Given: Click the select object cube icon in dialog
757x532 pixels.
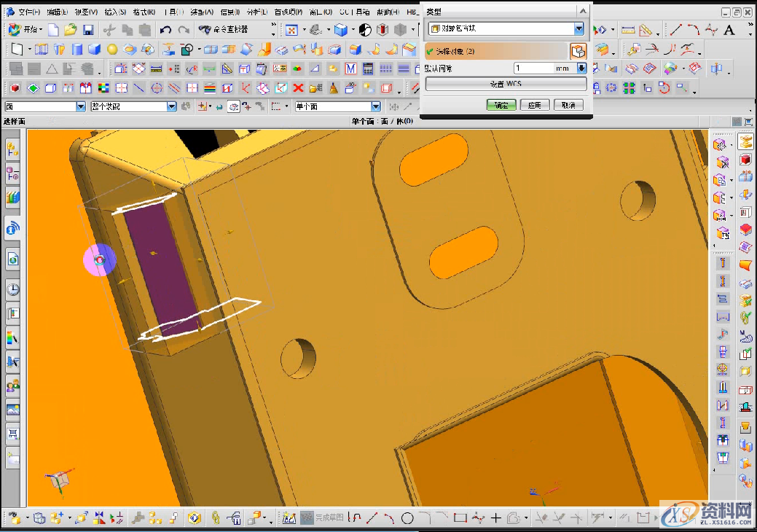Looking at the screenshot, I should pos(578,51).
